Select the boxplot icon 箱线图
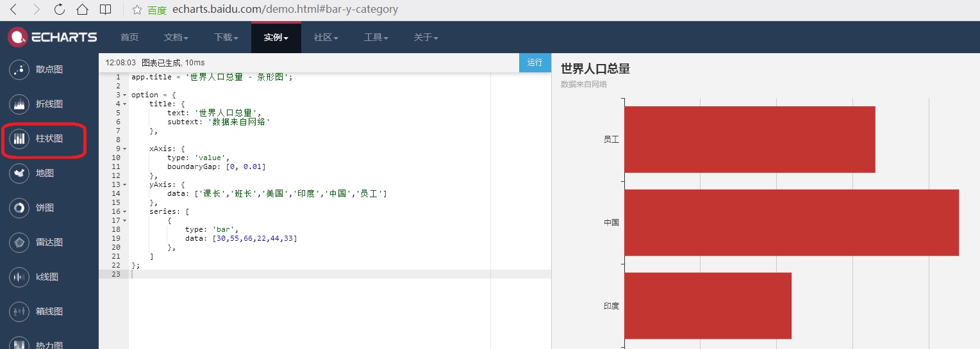Viewport: 980px width, 349px height. [20, 311]
